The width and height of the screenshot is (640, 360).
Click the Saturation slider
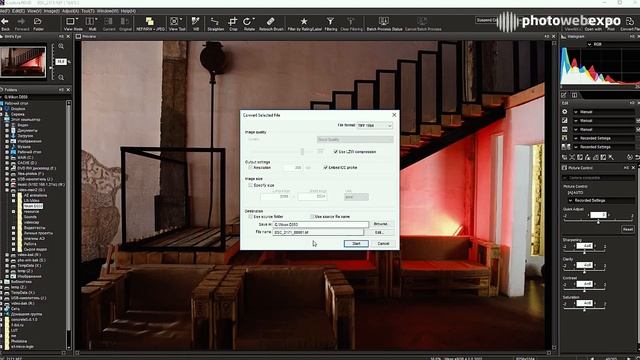coord(584,310)
